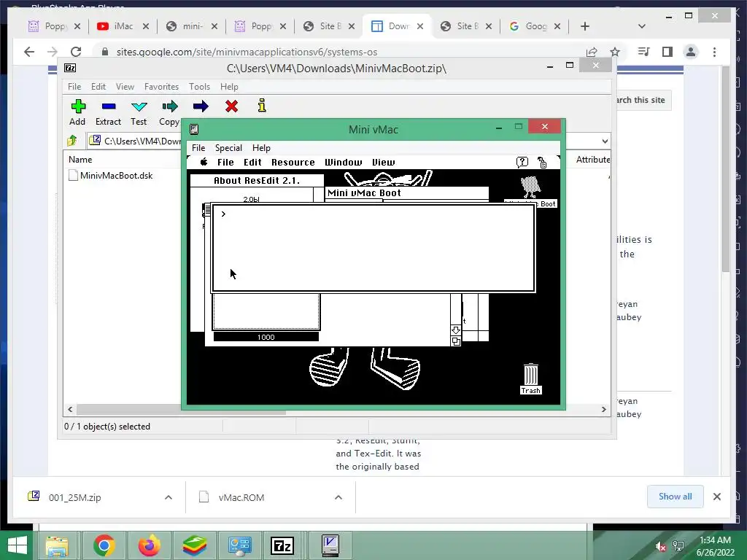
Task: Click the Move arrow icon in 7-Zip
Action: coord(201,106)
